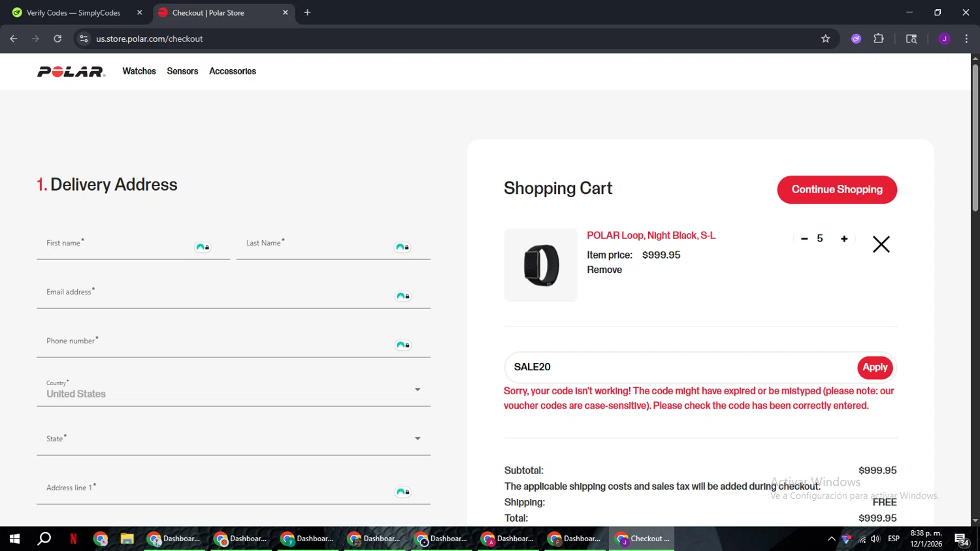
Task: Delete the cart item with the X icon
Action: (881, 244)
